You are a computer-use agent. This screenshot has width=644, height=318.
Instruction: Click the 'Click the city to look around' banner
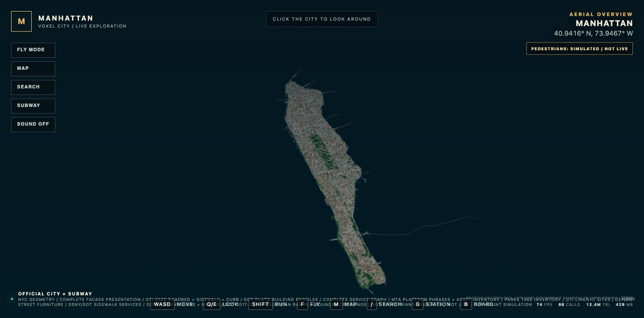tap(322, 19)
